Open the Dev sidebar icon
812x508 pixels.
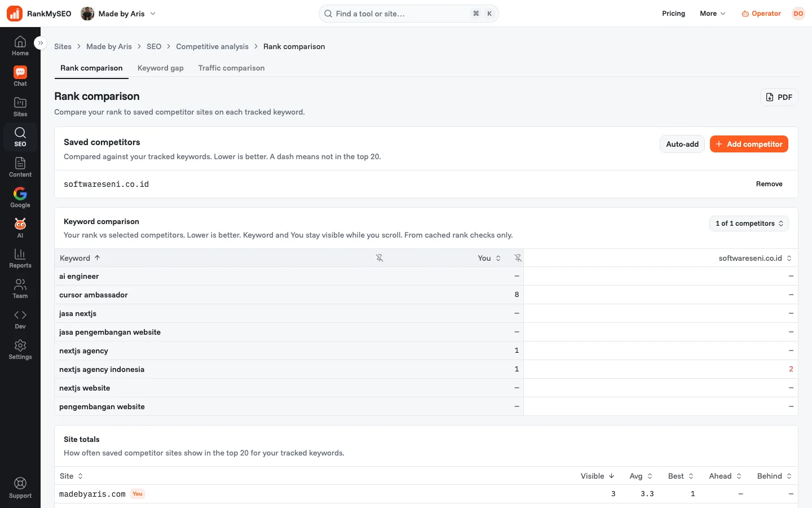pyautogui.click(x=20, y=319)
